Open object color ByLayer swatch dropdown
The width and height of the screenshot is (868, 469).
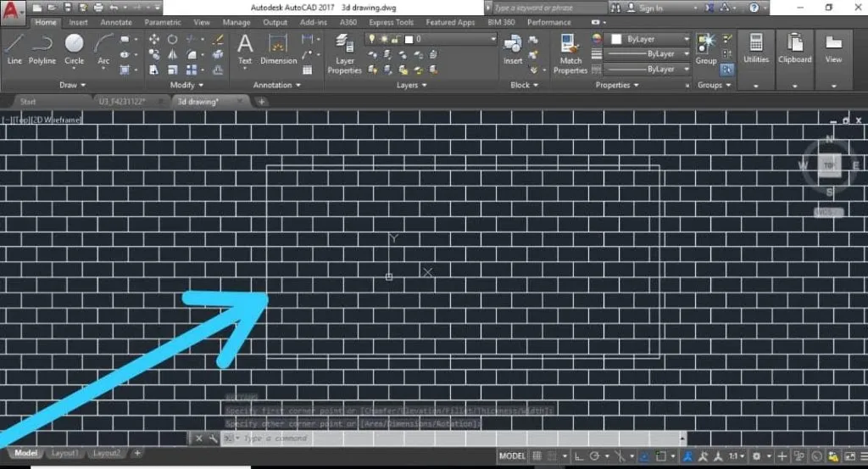647,39
